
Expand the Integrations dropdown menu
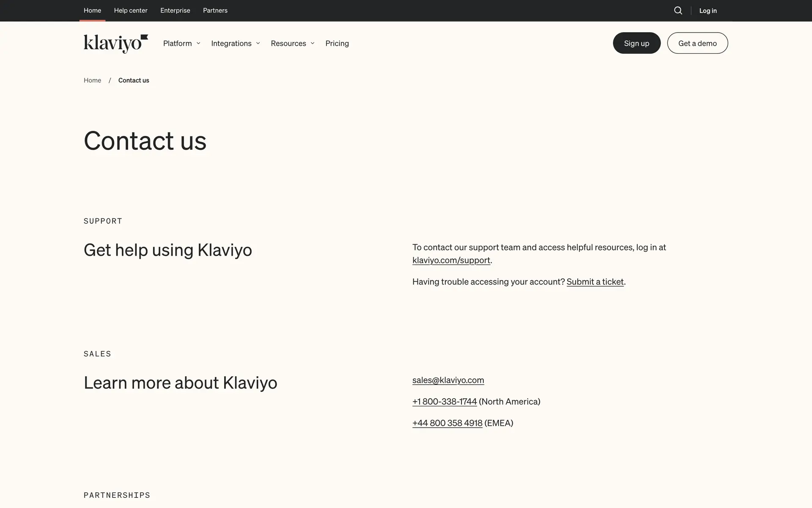click(x=235, y=43)
